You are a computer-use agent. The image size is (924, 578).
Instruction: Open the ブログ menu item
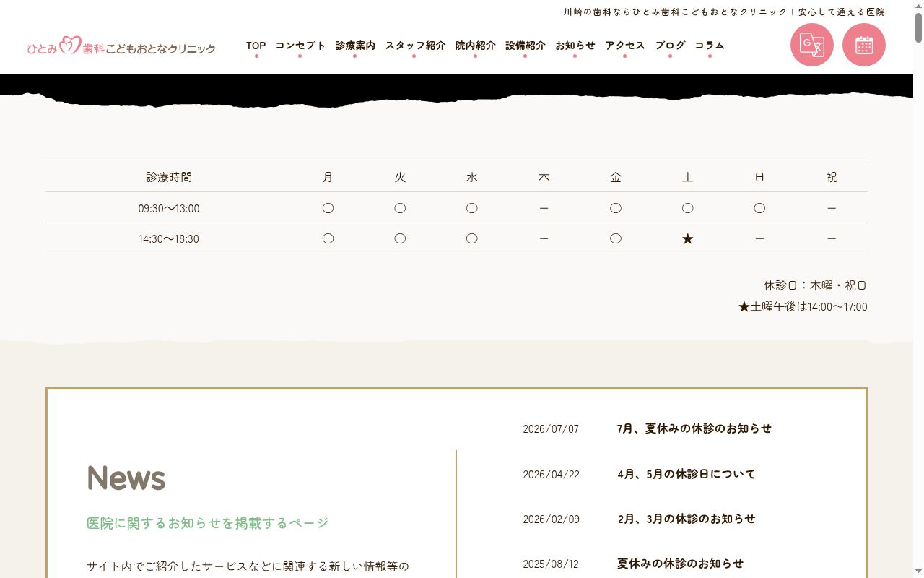pyautogui.click(x=670, y=46)
